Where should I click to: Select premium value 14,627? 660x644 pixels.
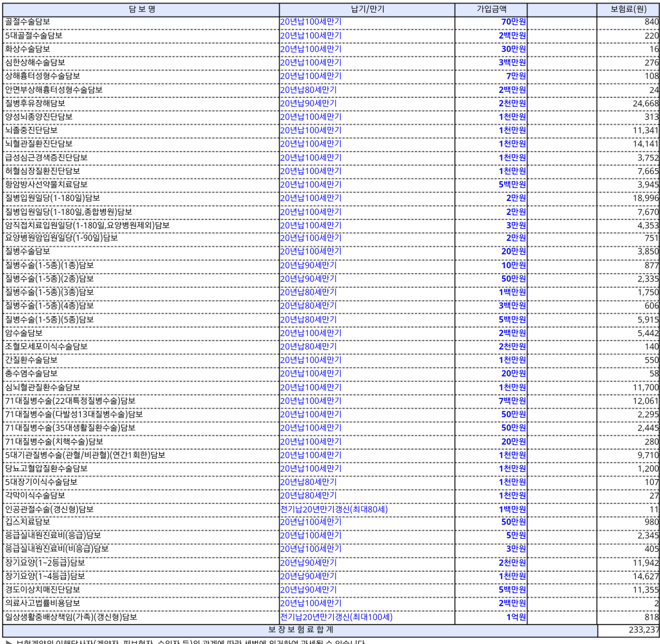646,576
